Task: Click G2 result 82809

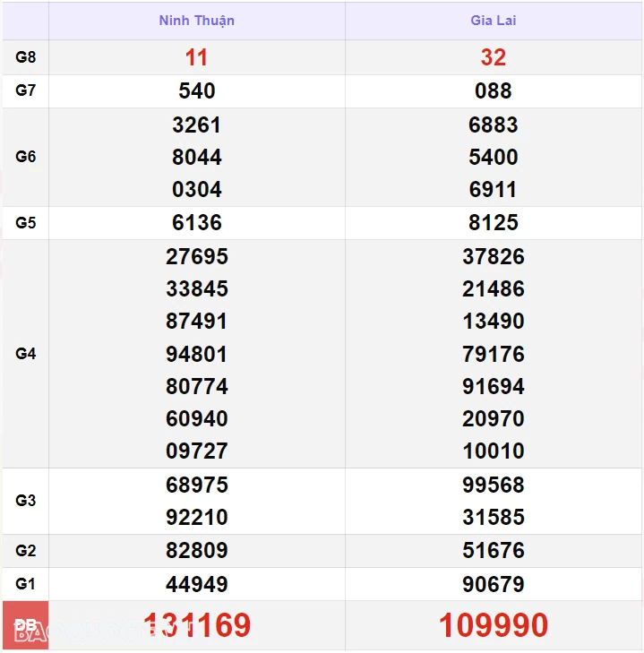Action: (x=197, y=550)
